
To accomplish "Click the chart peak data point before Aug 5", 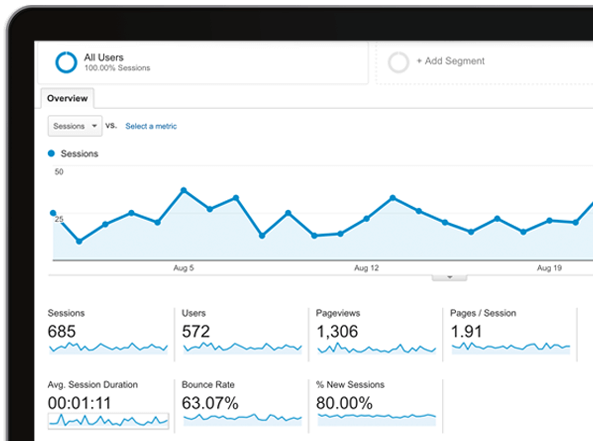I will pyautogui.click(x=184, y=190).
